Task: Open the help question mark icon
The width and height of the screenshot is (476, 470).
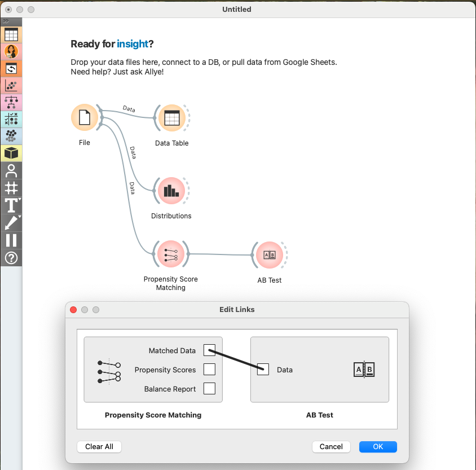Action: coord(11,258)
